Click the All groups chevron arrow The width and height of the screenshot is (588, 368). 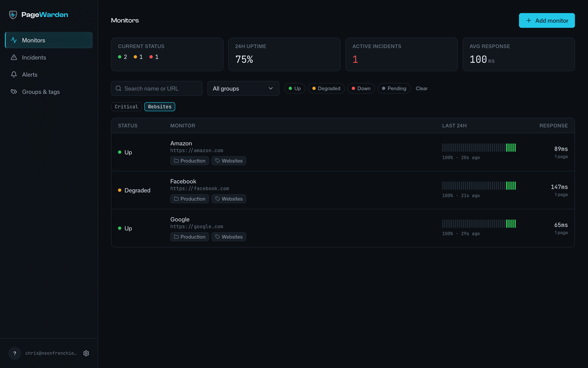point(271,88)
